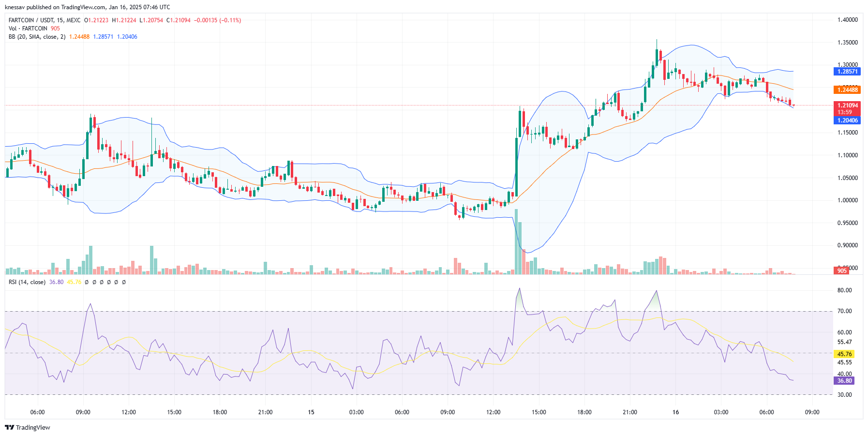This screenshot has width=868, height=436.
Task: Click the 80.00 RSI axis label
Action: (x=845, y=290)
